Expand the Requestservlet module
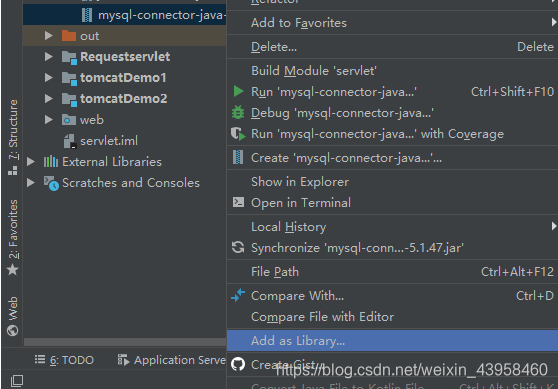558x389 pixels. click(48, 57)
